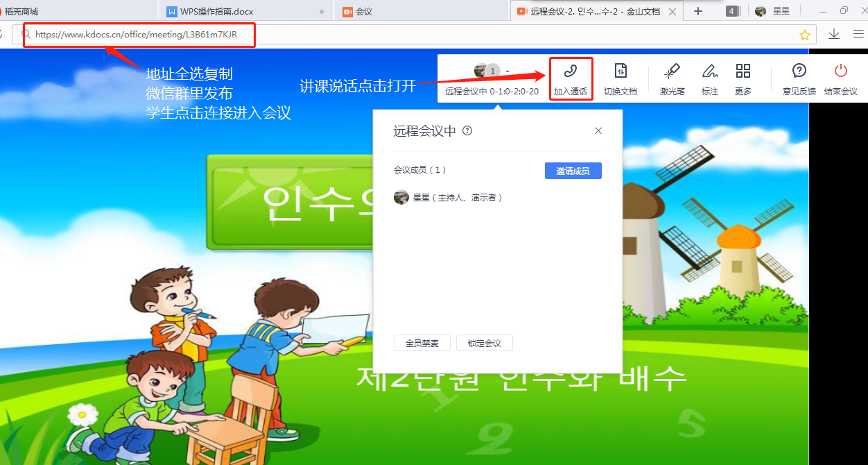Click the 锁定会议 lock meeting button
868x465 pixels.
(x=485, y=343)
